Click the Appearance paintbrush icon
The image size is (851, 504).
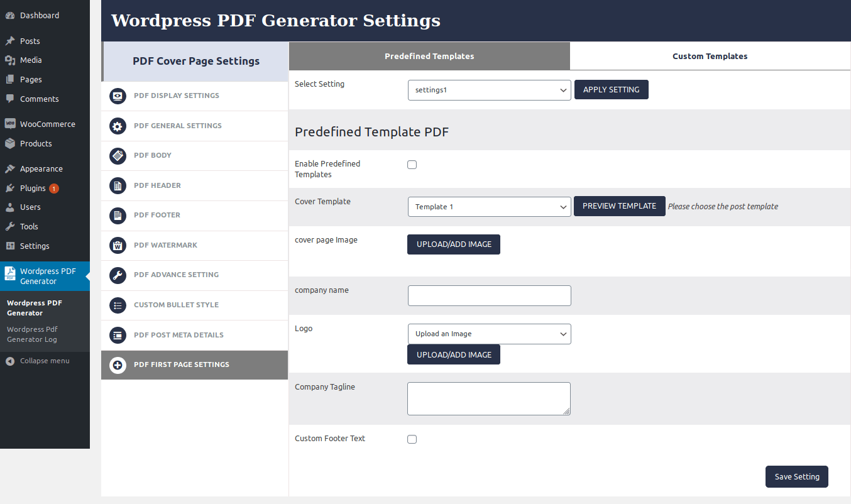click(10, 168)
